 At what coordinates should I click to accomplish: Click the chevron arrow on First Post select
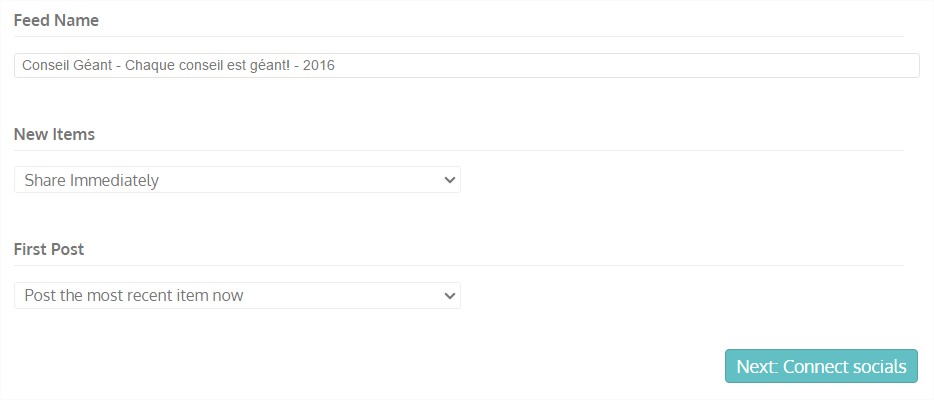tap(449, 296)
